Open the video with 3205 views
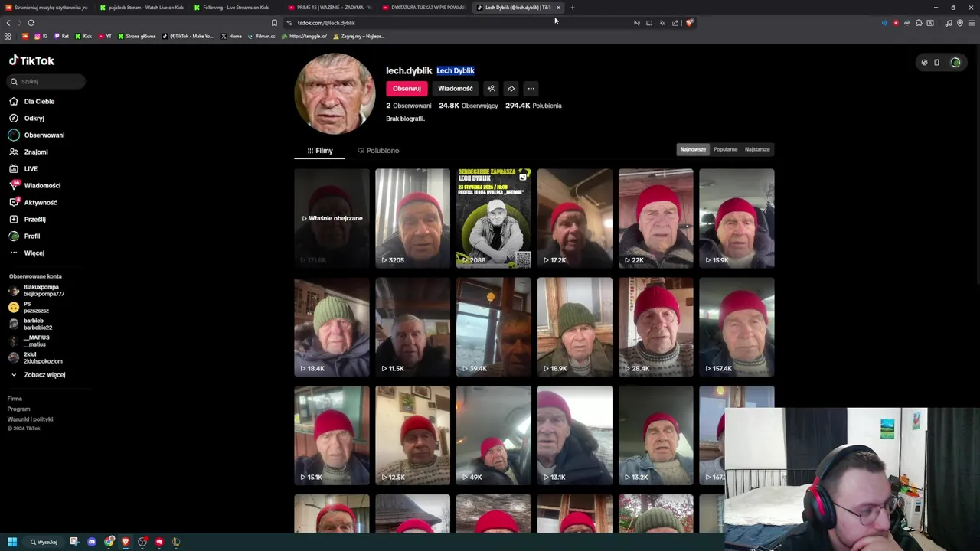Viewport: 980px width, 551px height. point(413,218)
